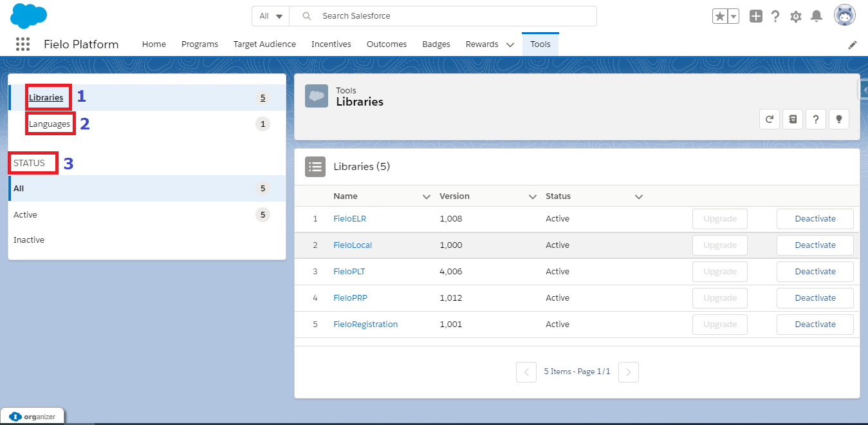Click the Favorites star icon
Screen dimensions: 868x425
pyautogui.click(x=719, y=16)
